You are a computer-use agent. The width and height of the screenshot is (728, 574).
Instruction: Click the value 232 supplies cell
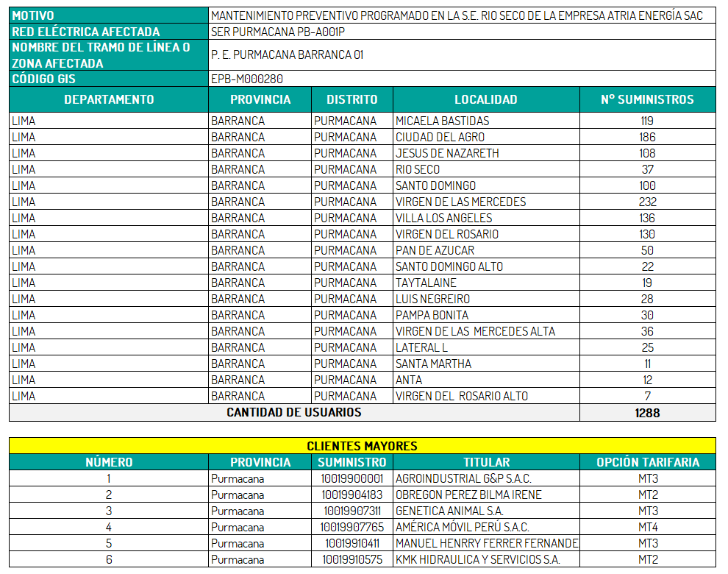pos(647,202)
